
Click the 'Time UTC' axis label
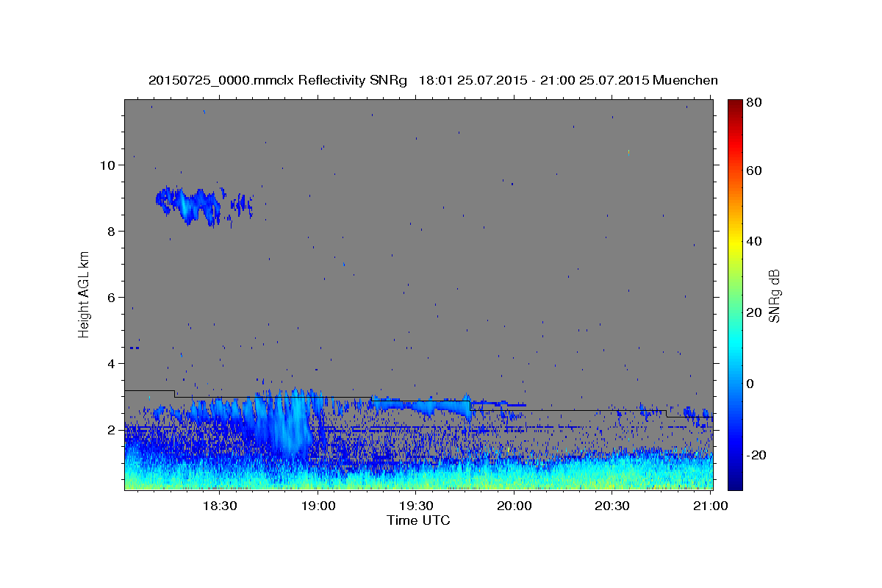point(418,520)
